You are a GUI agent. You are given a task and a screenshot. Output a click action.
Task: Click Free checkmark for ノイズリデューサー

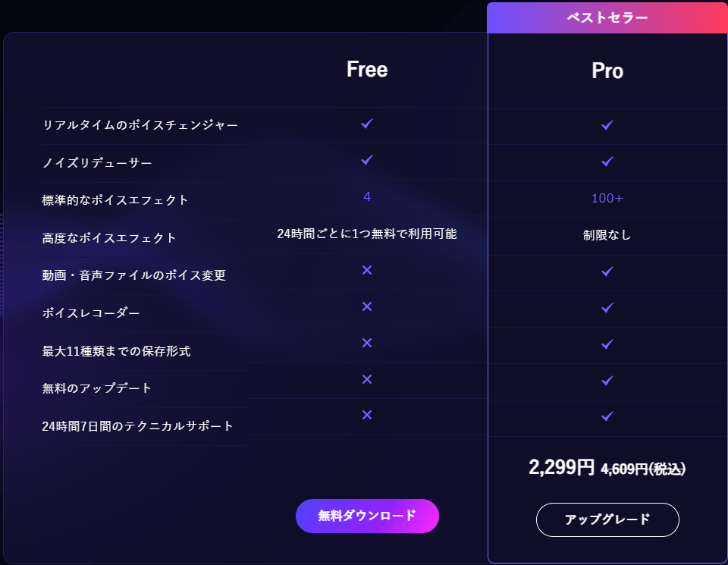(x=367, y=160)
